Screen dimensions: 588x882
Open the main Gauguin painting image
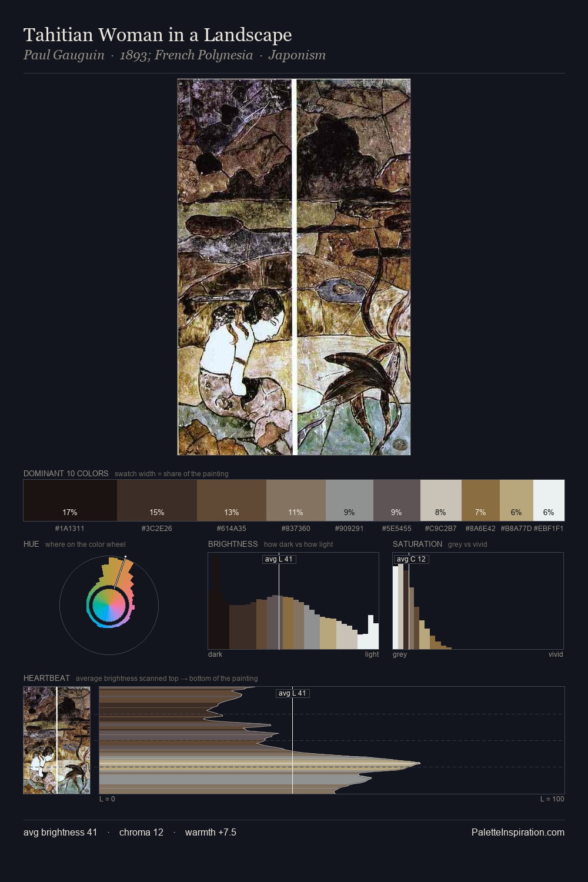(x=294, y=267)
